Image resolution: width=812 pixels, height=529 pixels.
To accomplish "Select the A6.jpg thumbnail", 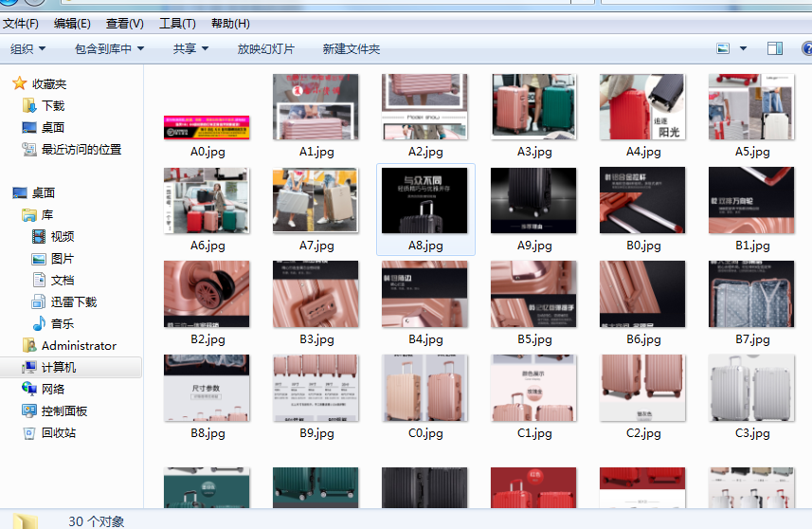I will tap(207, 200).
